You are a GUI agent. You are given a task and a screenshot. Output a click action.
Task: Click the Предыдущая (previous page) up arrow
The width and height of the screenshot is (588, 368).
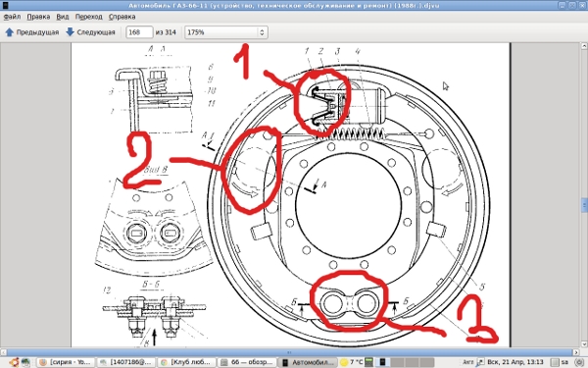[10, 32]
